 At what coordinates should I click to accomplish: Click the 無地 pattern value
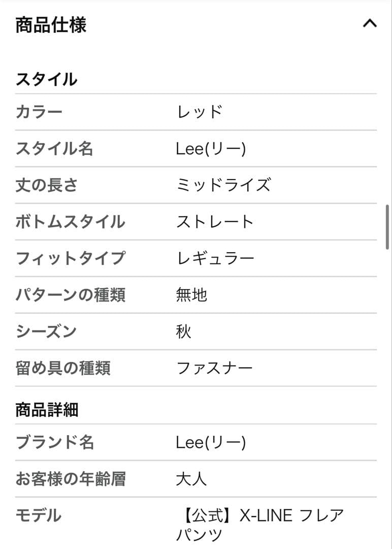[191, 295]
